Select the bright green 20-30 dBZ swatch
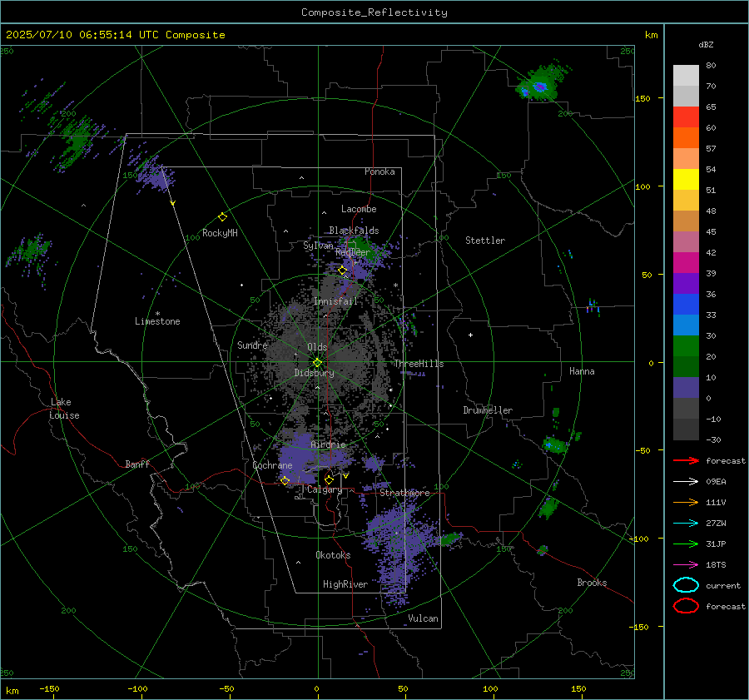 (x=686, y=346)
